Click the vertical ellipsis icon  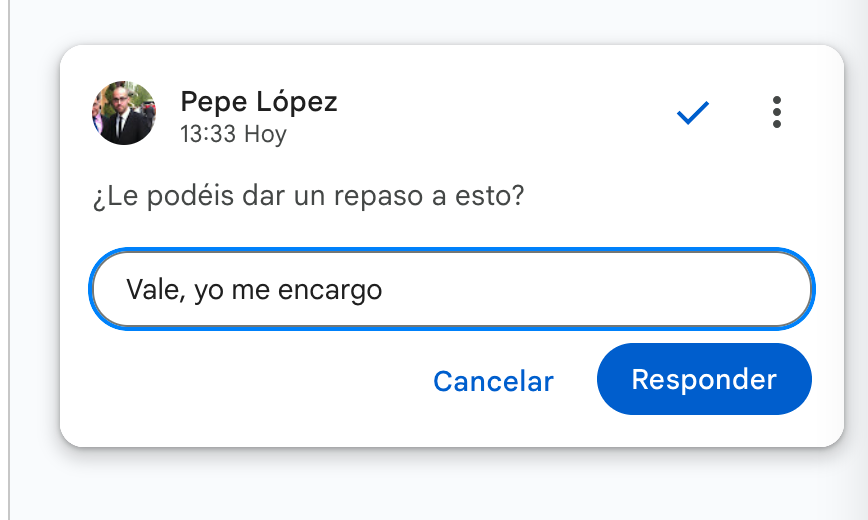pos(776,112)
